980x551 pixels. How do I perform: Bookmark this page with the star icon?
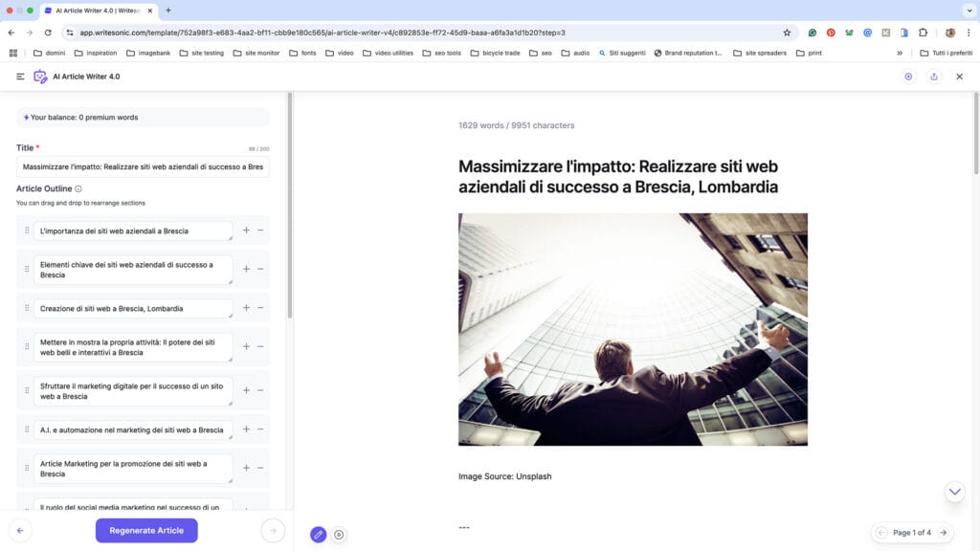787,33
